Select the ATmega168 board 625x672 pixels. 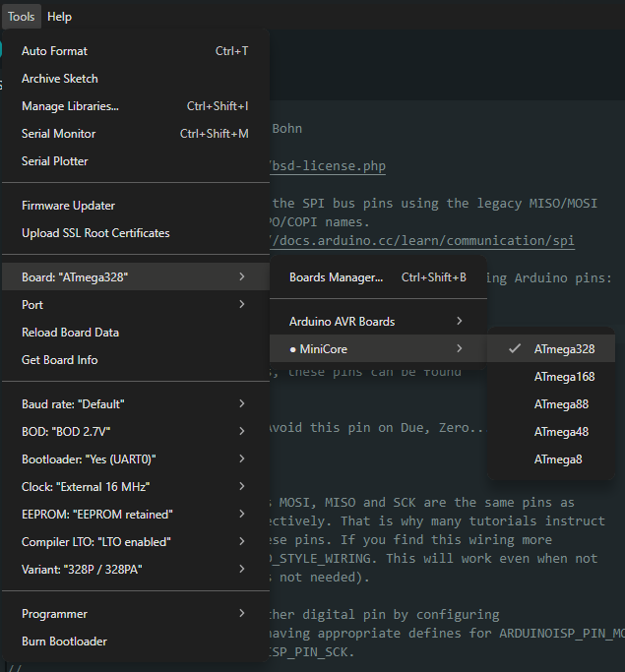[551, 377]
